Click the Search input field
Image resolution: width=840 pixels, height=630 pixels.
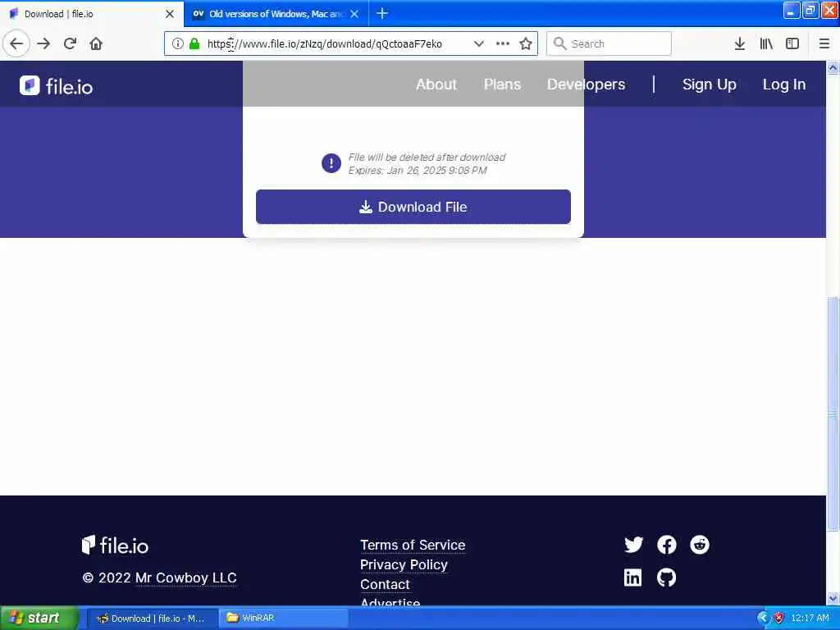tap(609, 43)
